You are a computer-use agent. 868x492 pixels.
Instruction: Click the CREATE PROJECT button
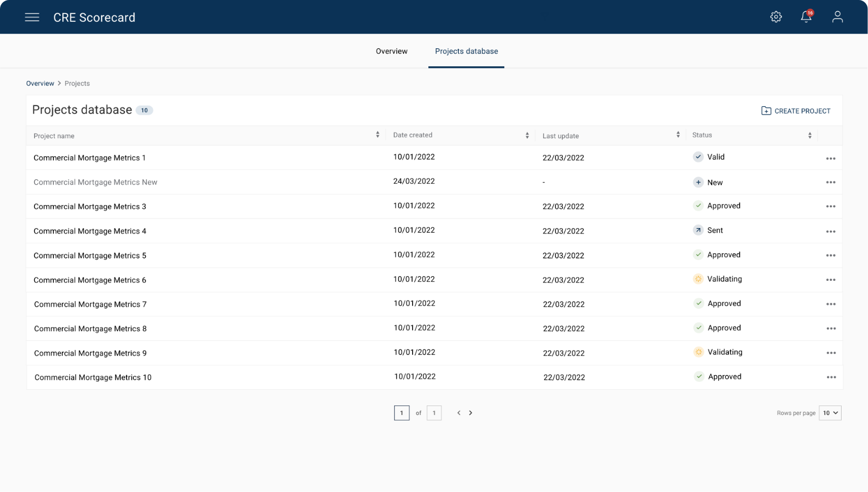(x=795, y=111)
